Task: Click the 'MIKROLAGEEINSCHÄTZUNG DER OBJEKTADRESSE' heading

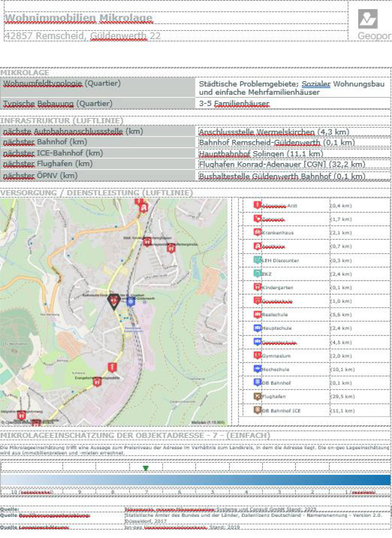Action: (x=135, y=435)
